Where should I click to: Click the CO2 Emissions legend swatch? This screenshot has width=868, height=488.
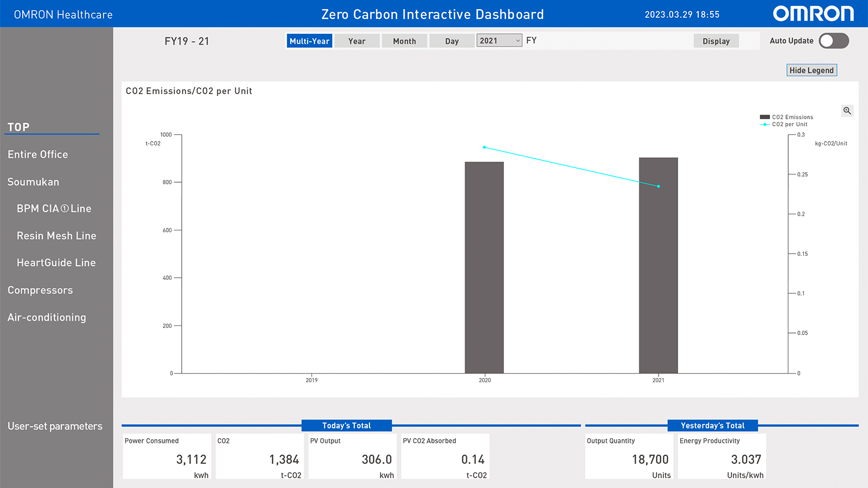tap(765, 117)
